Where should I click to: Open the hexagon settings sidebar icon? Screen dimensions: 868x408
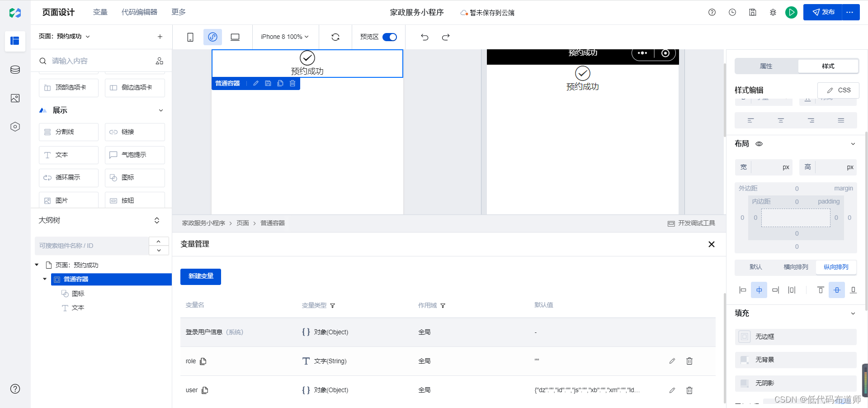(x=15, y=127)
